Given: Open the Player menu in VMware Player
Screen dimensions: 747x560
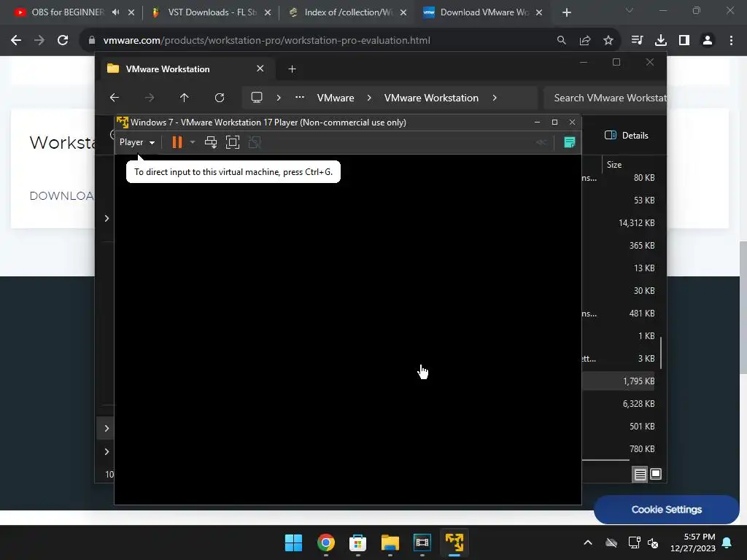Looking at the screenshot, I should pos(136,142).
